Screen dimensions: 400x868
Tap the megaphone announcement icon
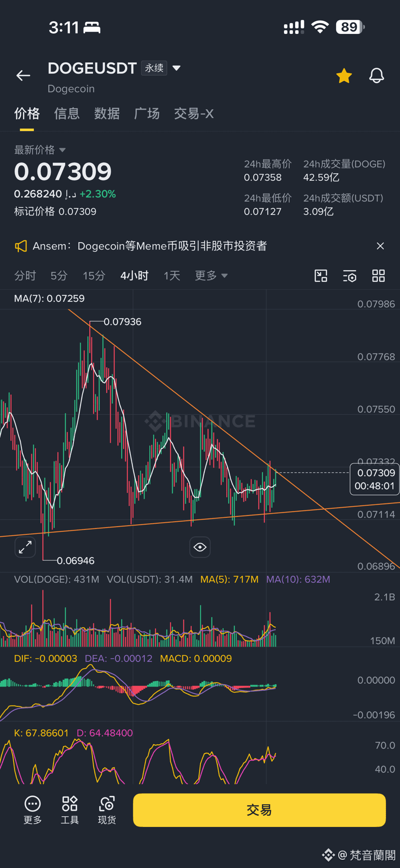click(x=21, y=246)
